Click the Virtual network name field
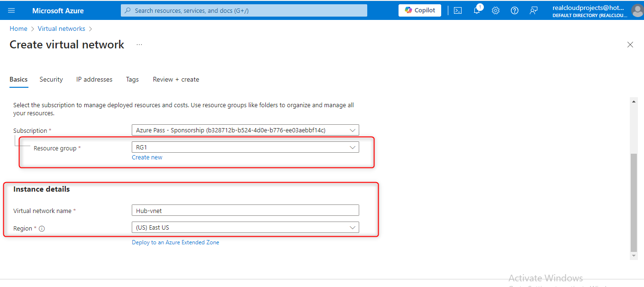Viewport: 644px width, 287px height. (245, 210)
